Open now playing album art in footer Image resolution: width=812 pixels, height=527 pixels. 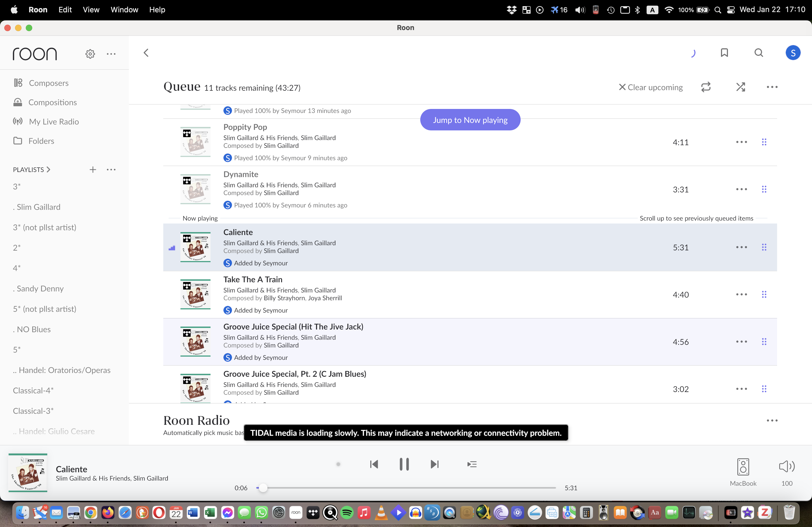click(28, 473)
